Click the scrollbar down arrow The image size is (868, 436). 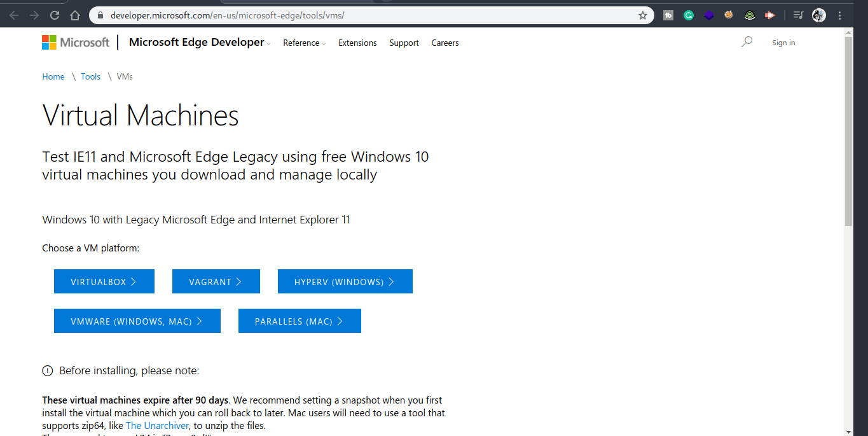click(x=848, y=432)
